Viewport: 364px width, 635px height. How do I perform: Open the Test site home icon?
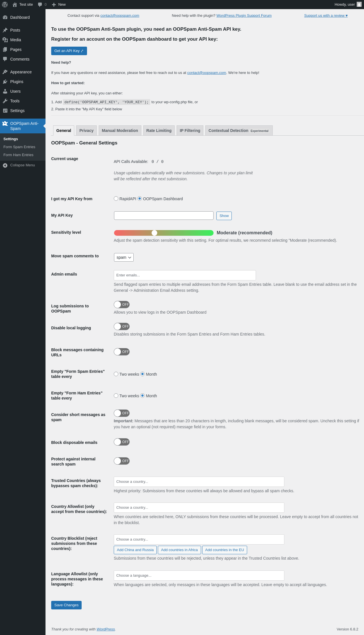click(x=15, y=5)
